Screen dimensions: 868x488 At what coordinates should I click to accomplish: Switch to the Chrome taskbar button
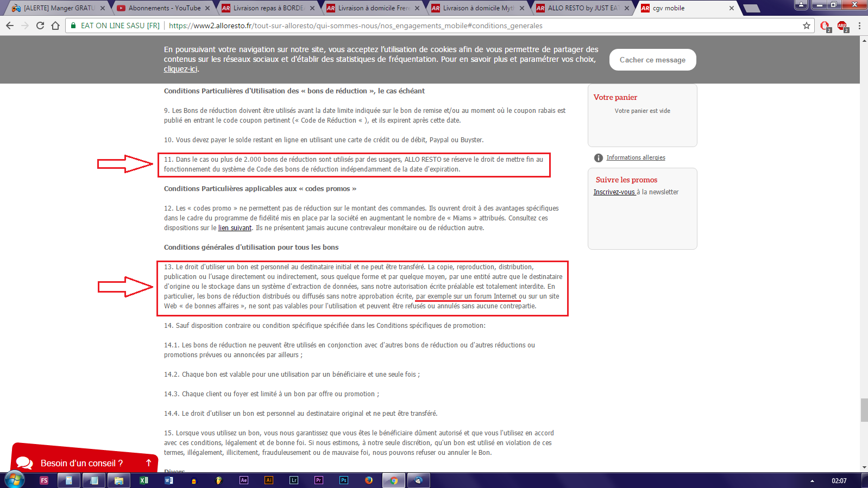(x=394, y=480)
